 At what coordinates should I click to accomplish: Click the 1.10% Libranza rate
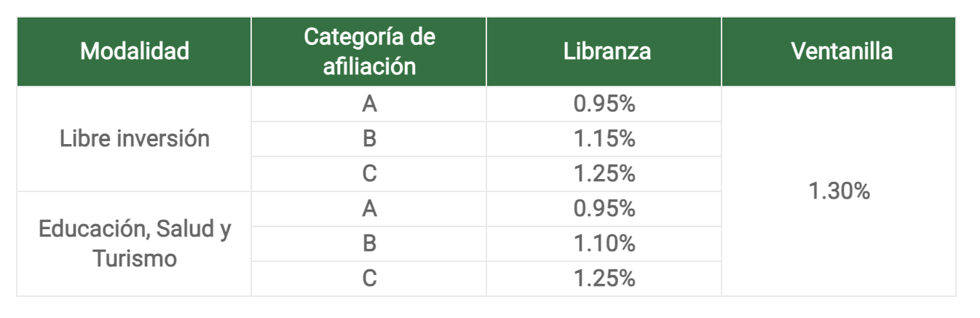pyautogui.click(x=604, y=244)
